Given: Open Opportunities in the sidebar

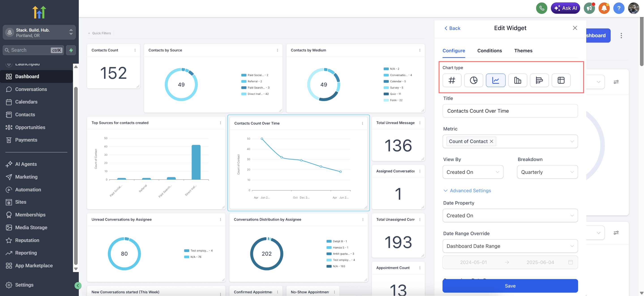Looking at the screenshot, I should click(x=36, y=127).
